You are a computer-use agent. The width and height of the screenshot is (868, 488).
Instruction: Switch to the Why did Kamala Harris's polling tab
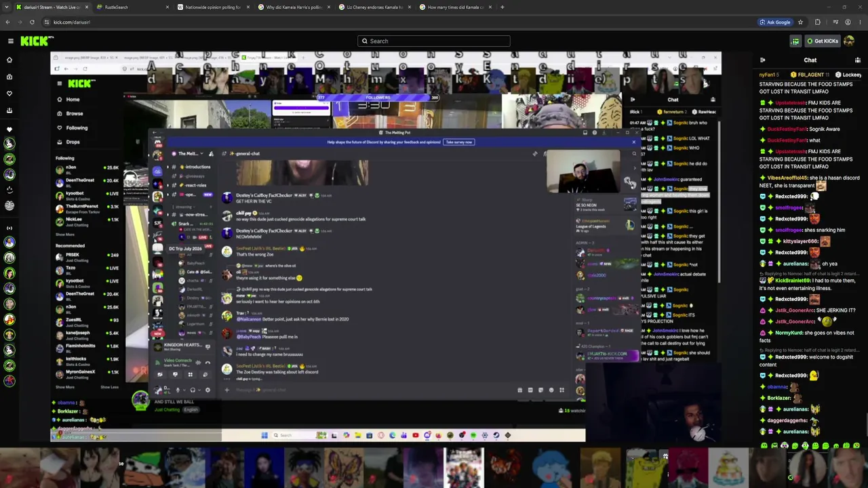pyautogui.click(x=294, y=7)
